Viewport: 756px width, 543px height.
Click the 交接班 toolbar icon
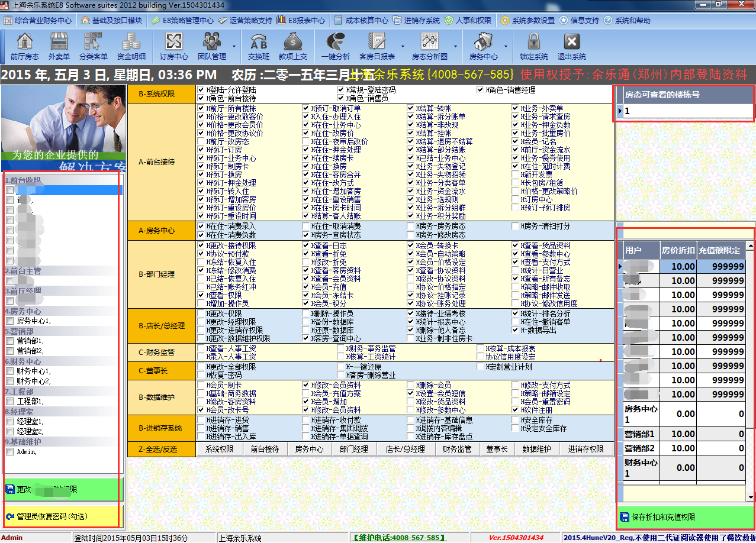259,46
